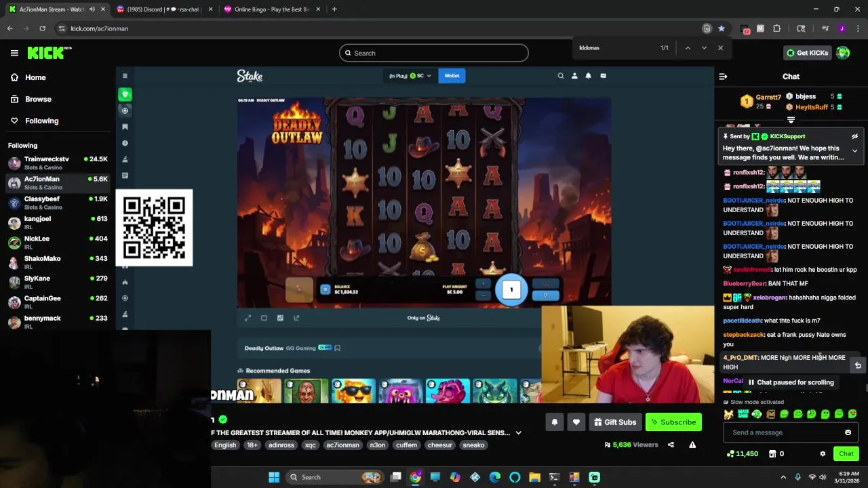Click the find bar text field with kickmas
The image size is (868, 488).
[x=614, y=47]
